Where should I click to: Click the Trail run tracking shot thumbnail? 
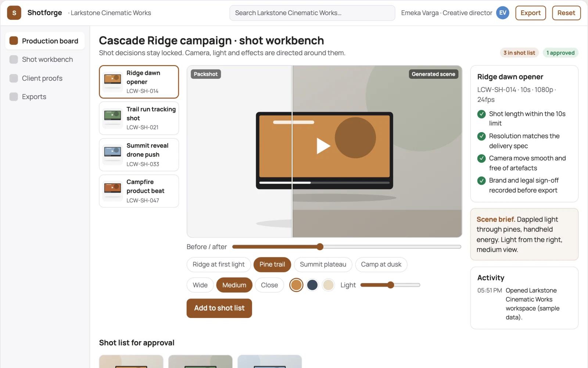[112, 118]
